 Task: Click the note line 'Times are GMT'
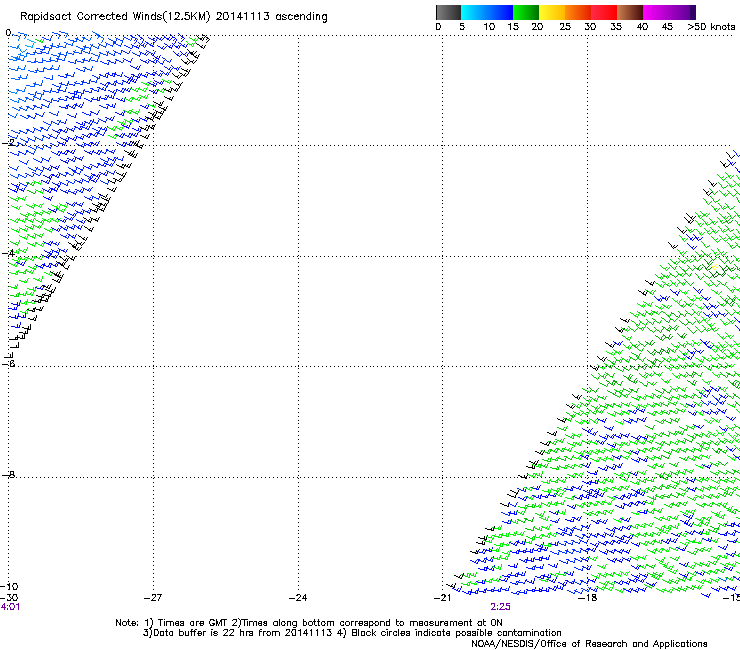tap(193, 623)
